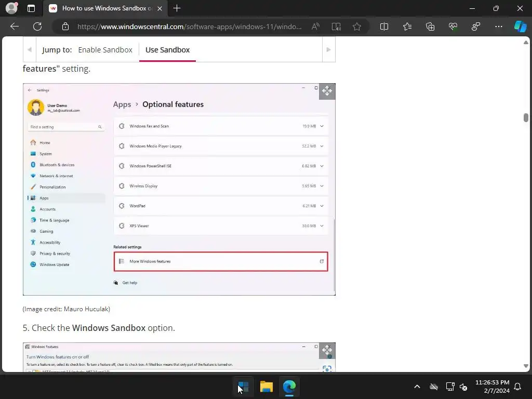Close the Windows Sandbox article tab

pyautogui.click(x=159, y=8)
